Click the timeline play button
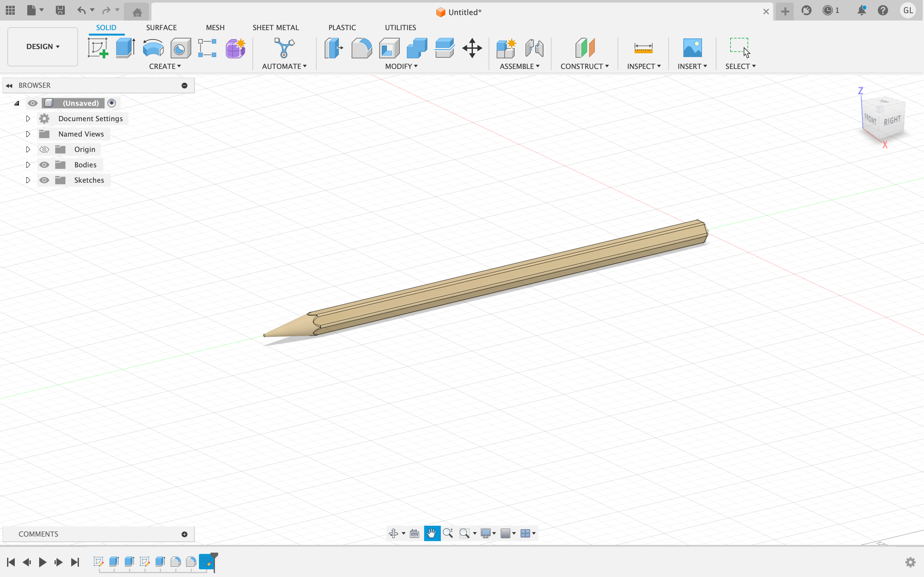The height and width of the screenshot is (577, 924). tap(42, 562)
